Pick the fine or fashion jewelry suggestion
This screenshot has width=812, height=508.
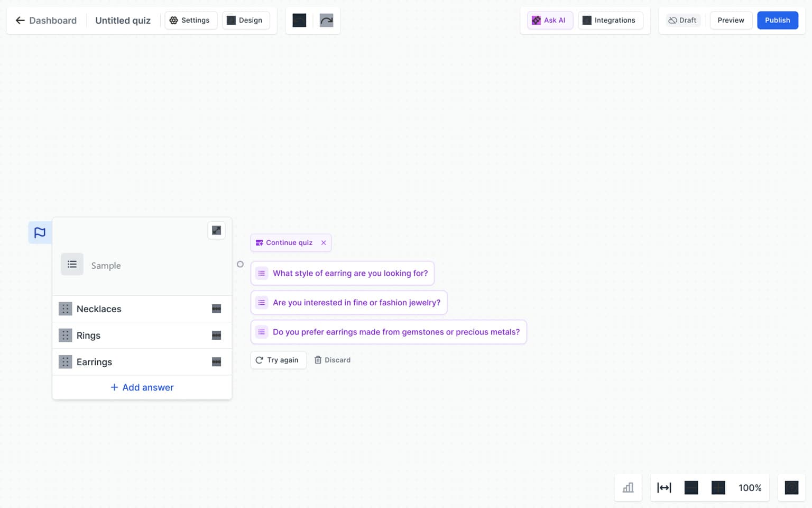pos(349,303)
